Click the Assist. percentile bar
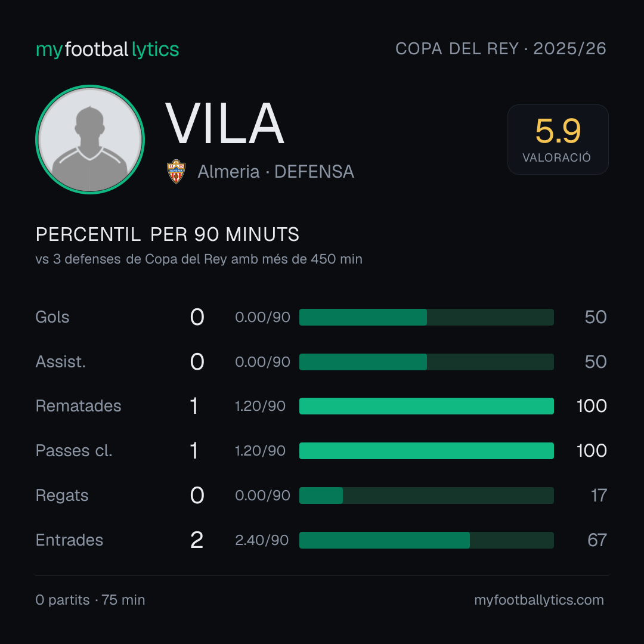 [x=426, y=362]
